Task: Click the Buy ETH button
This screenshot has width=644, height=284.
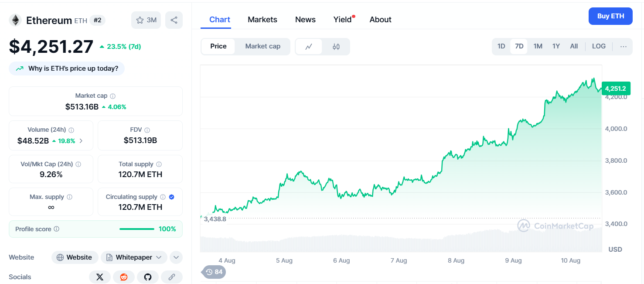Action: pyautogui.click(x=610, y=16)
